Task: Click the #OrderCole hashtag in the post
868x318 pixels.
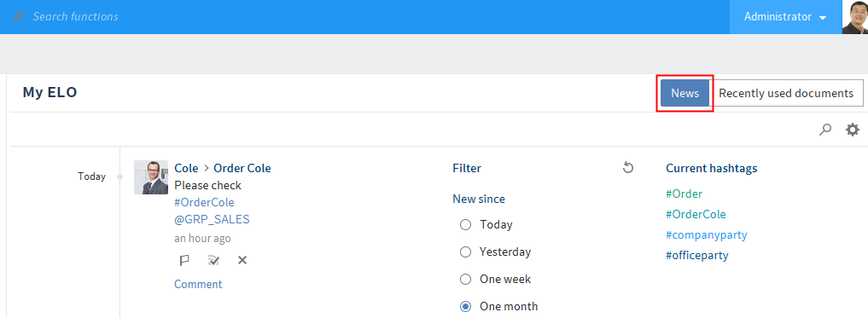Action: click(204, 202)
